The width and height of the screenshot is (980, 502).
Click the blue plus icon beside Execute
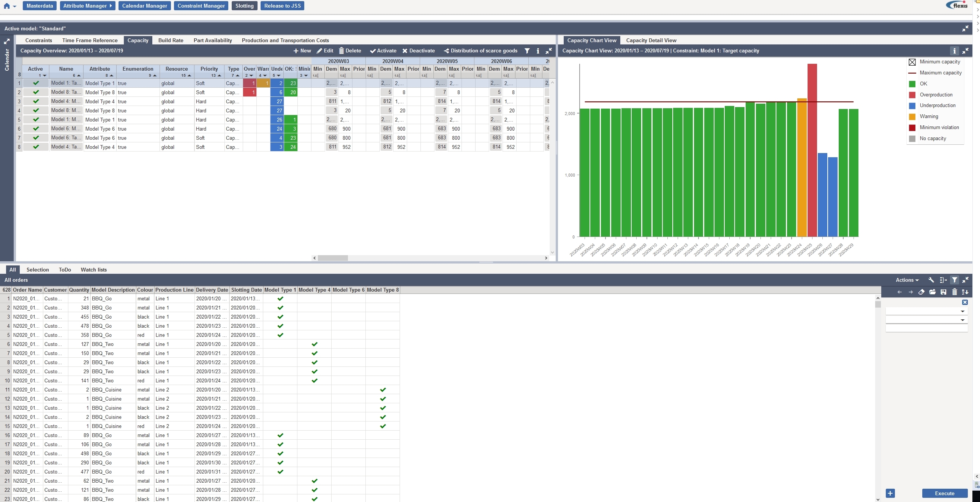[890, 493]
